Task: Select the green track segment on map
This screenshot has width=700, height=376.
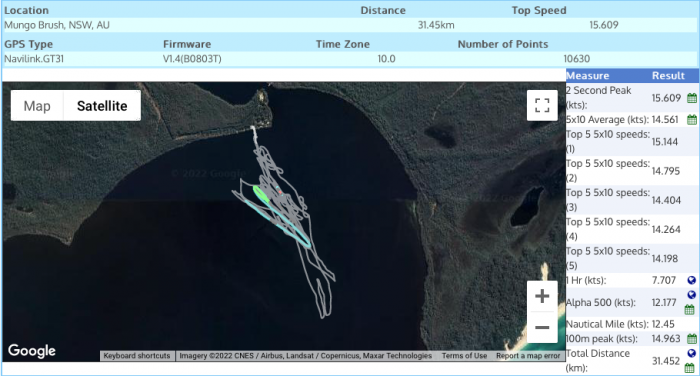Action: (260, 194)
